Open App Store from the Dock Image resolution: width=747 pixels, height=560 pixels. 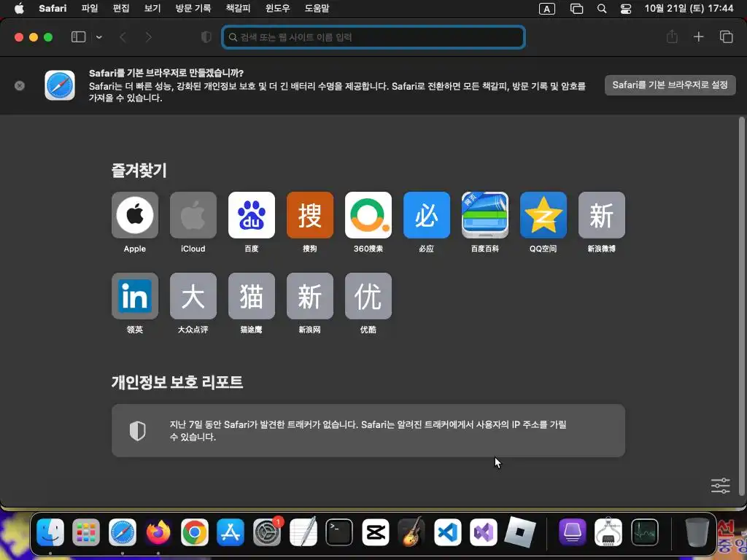coord(231,532)
